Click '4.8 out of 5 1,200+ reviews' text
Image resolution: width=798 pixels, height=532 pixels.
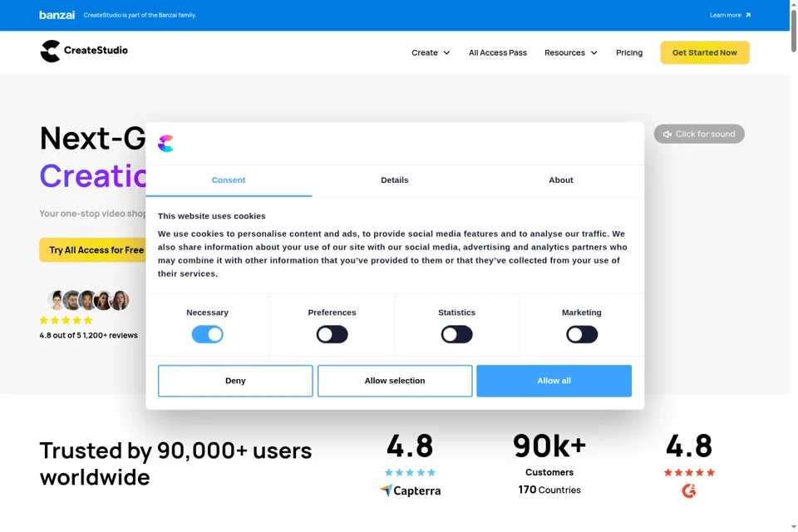[x=89, y=335]
